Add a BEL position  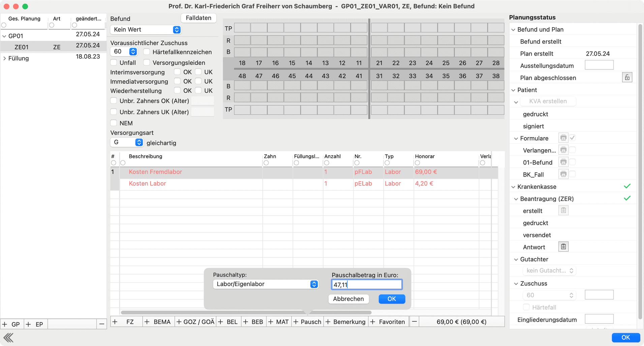[228, 322]
